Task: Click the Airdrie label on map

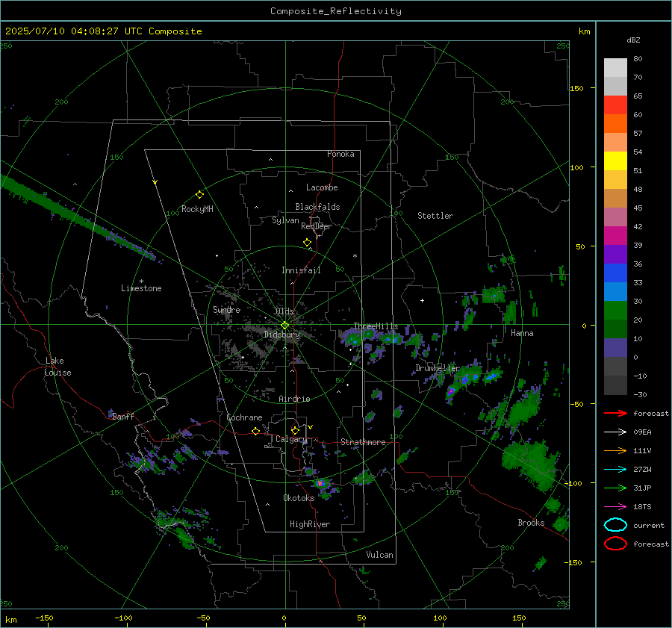Action: (x=294, y=399)
